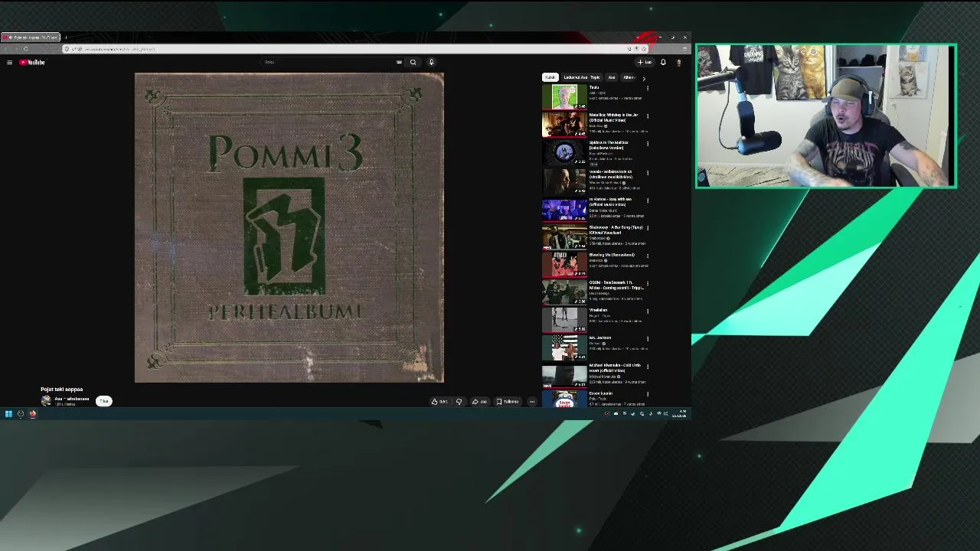Open options menu for 'Blowing Me' video
Image resolution: width=980 pixels, height=551 pixels.
pyautogui.click(x=648, y=256)
